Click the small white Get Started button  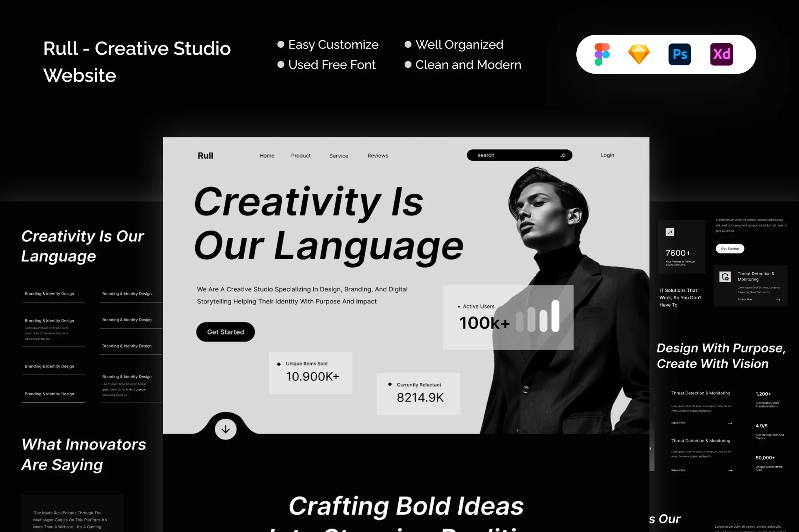pyautogui.click(x=730, y=248)
